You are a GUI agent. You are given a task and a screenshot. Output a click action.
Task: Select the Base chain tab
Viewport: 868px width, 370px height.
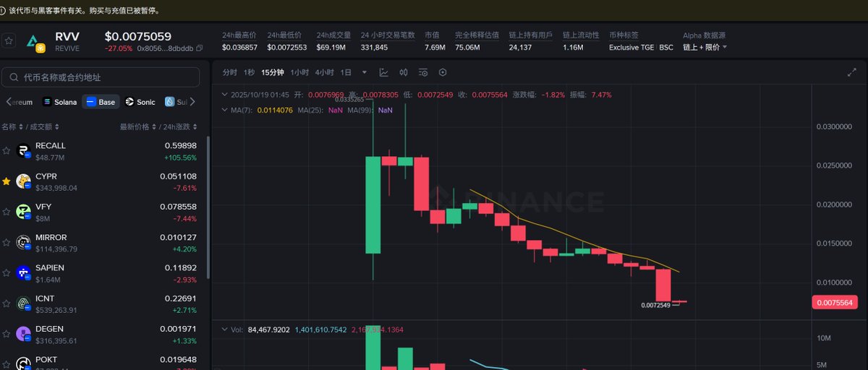(101, 102)
